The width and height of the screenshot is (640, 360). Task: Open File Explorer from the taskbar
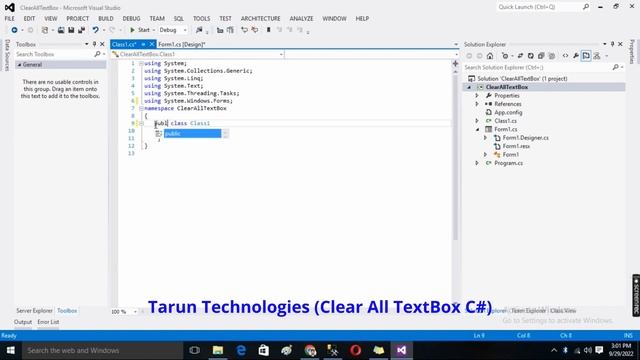pos(218,350)
